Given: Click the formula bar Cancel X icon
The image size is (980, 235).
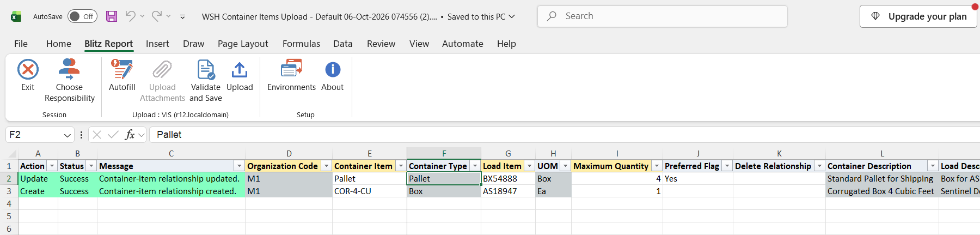Looking at the screenshot, I should pos(97,135).
